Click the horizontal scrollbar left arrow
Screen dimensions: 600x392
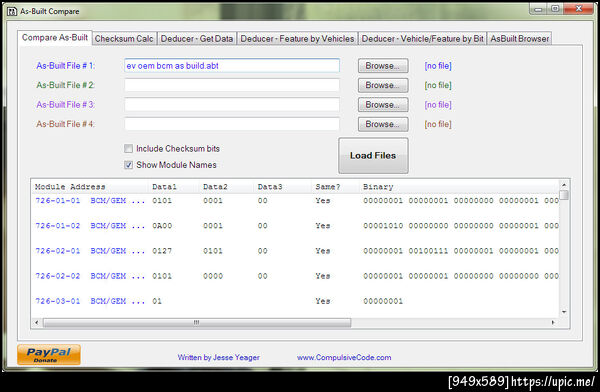[37, 322]
